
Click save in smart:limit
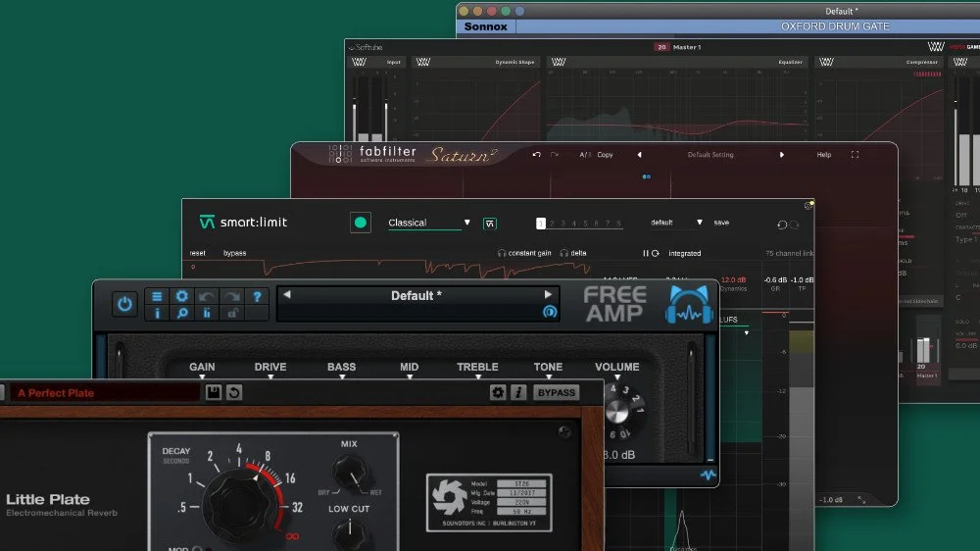(721, 222)
